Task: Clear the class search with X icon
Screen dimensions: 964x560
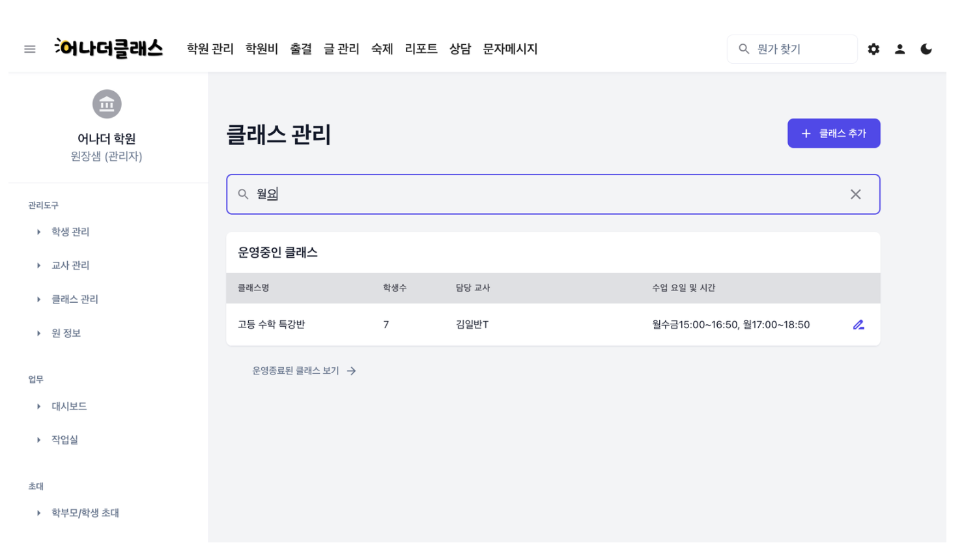Action: (x=855, y=194)
